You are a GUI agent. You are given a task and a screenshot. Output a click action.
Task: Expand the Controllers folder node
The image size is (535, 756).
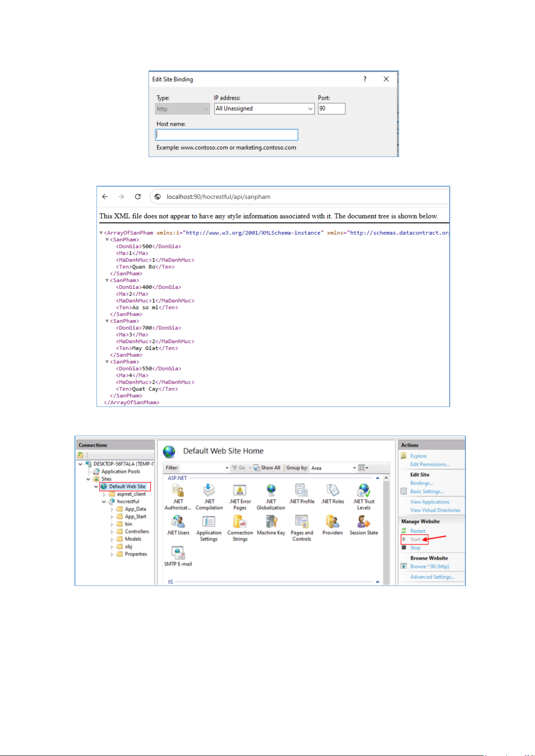tap(112, 532)
